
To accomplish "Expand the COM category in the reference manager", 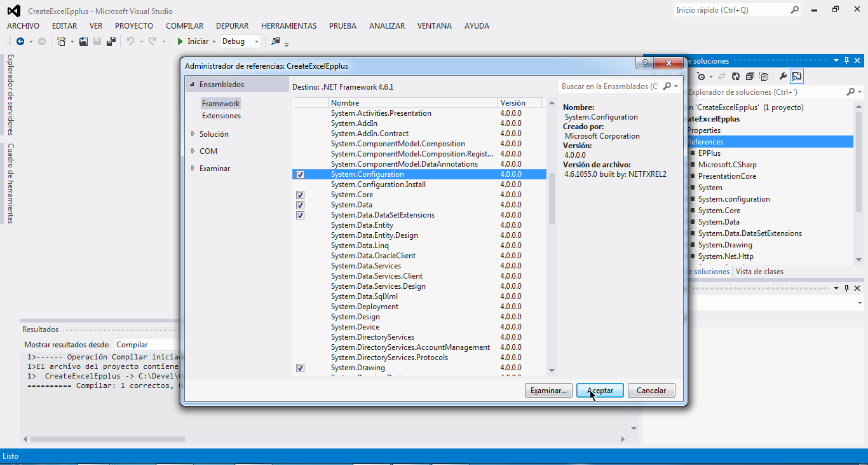I will [193, 151].
